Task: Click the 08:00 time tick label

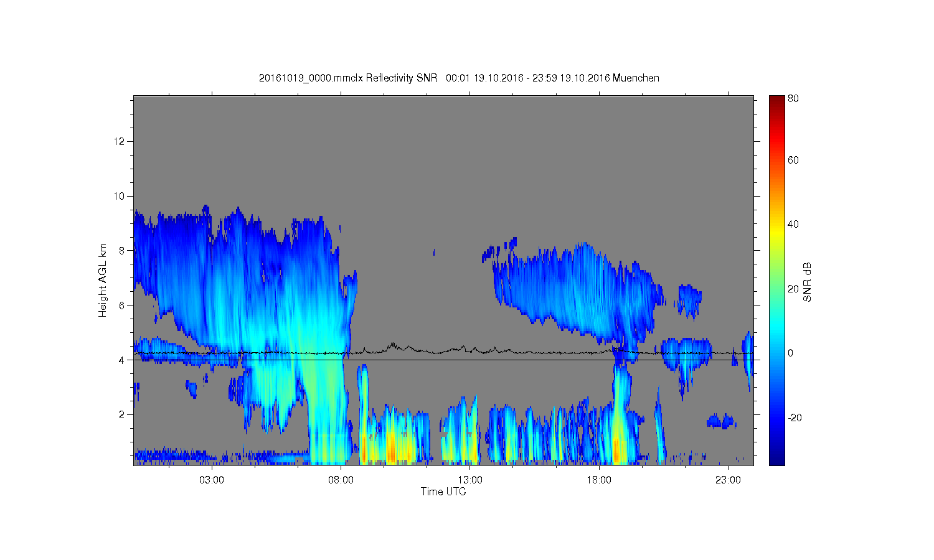Action: click(x=341, y=480)
